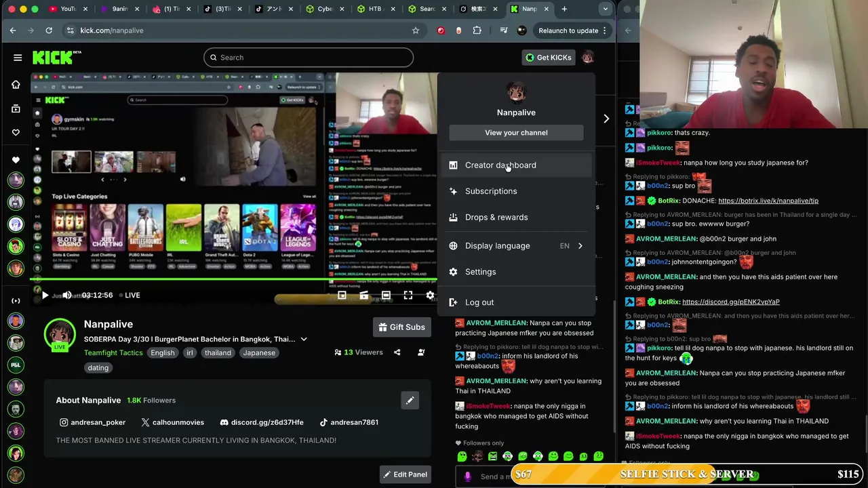Open the PGL channel in sidebar
Viewport: 868px width, 488px height.
(x=16, y=364)
